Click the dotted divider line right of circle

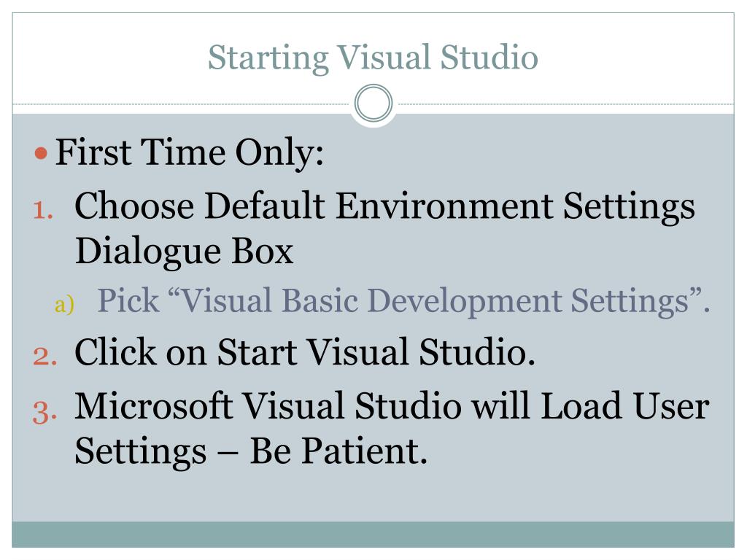(x=566, y=104)
